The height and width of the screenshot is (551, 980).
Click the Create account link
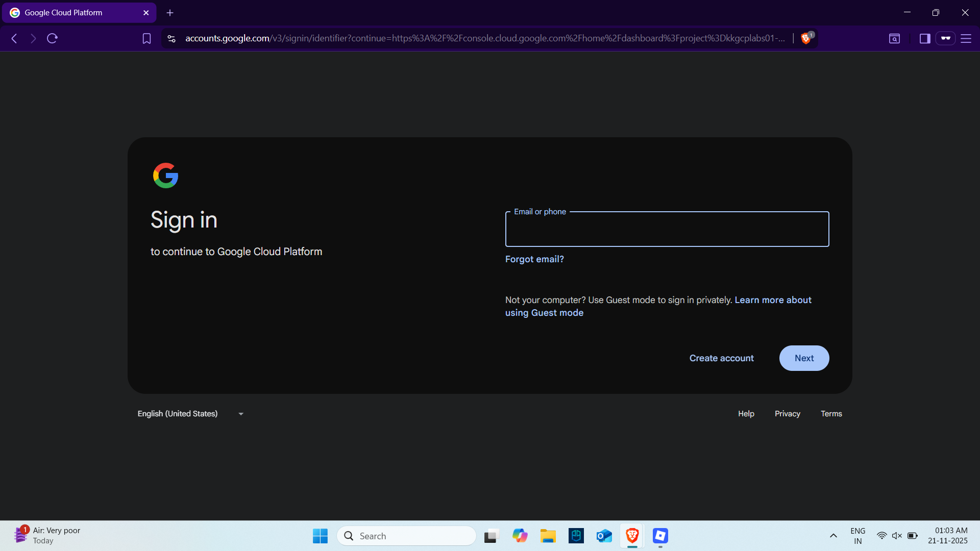point(721,358)
